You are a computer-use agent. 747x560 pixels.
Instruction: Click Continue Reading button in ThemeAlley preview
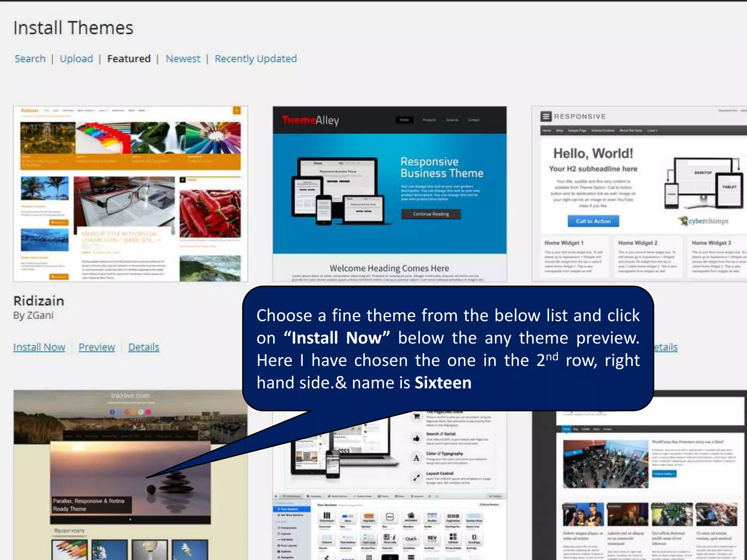431,214
